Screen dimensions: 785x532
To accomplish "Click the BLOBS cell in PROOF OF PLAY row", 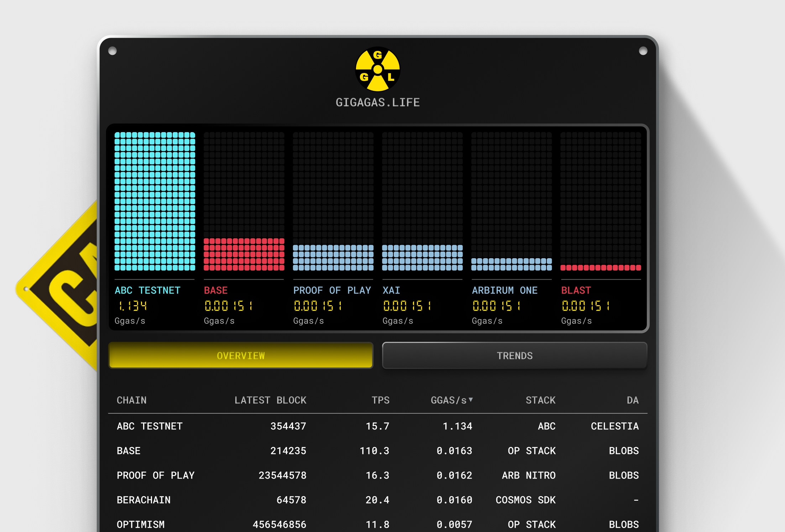I will click(624, 475).
